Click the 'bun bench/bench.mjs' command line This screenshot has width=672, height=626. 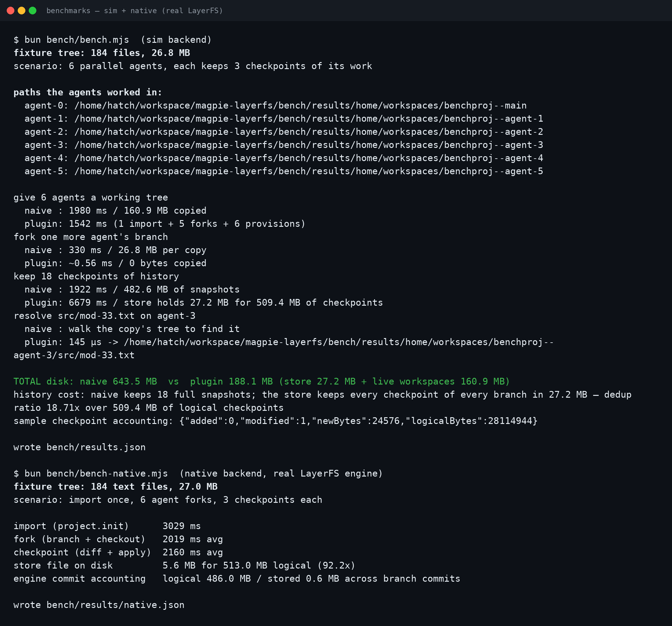112,40
